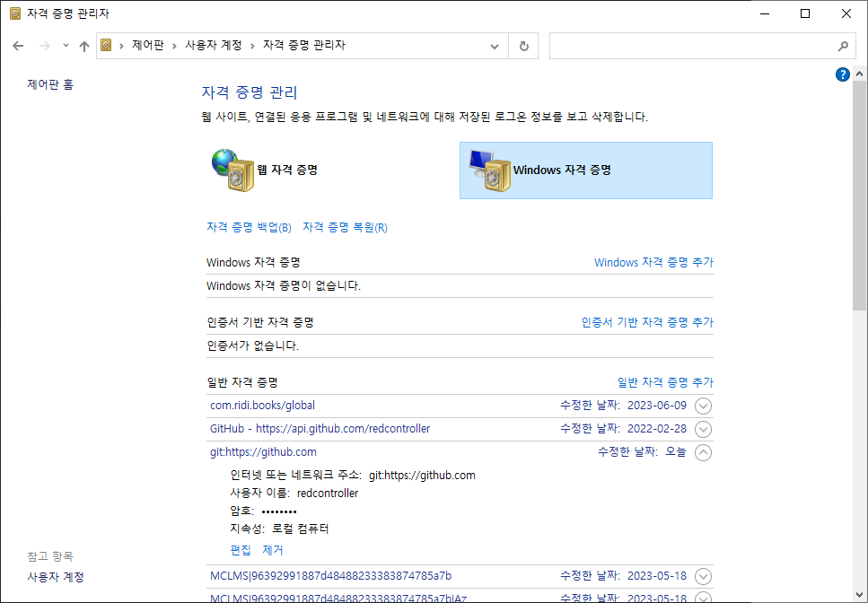The height and width of the screenshot is (603, 868).
Task: Maximize the 자격 증명 관리자 window
Action: click(x=805, y=13)
